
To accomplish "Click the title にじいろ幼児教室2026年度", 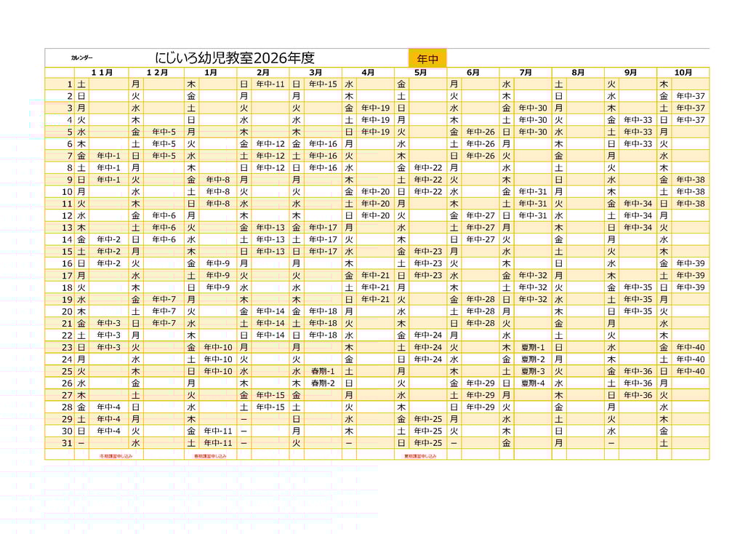I will tap(235, 58).
